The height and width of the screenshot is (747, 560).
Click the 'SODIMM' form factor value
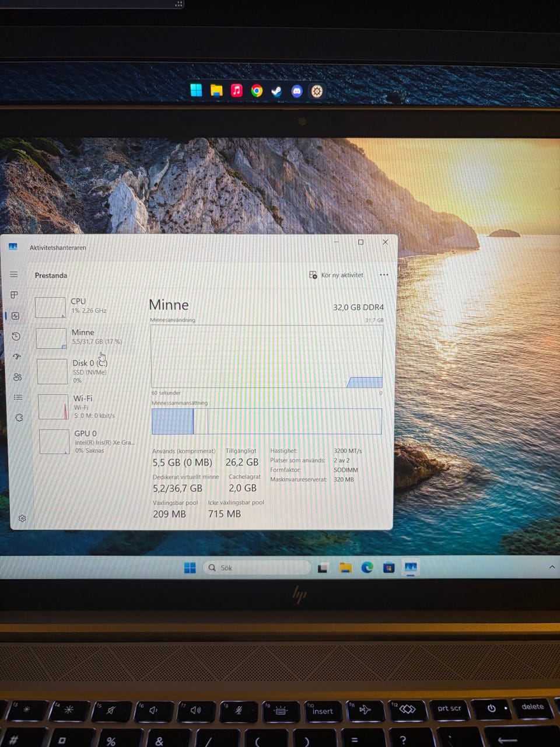[346, 470]
